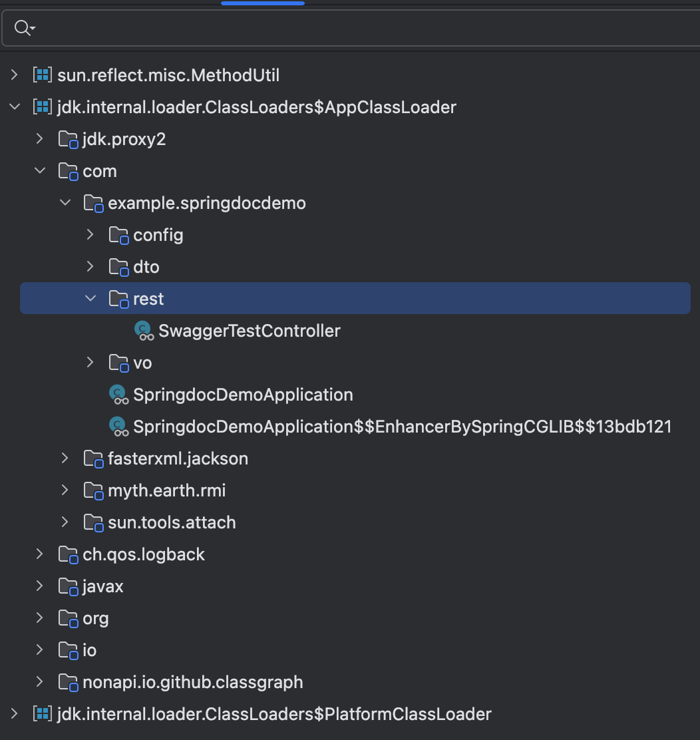Screen dimensions: 700x740
Task: Click the SwaggerTestController class icon
Action: [x=144, y=331]
